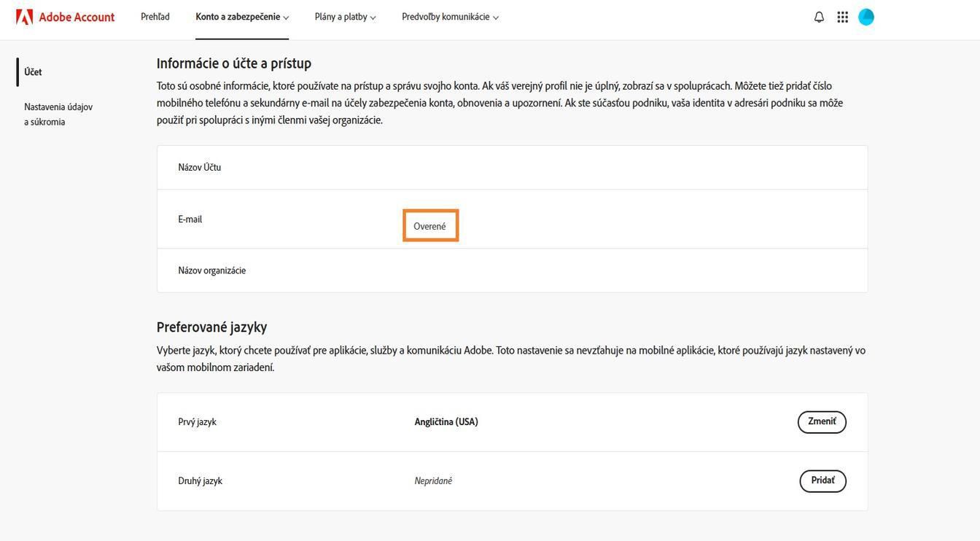
Task: Click Zmeniť button for Prvý jazyk
Action: point(822,422)
